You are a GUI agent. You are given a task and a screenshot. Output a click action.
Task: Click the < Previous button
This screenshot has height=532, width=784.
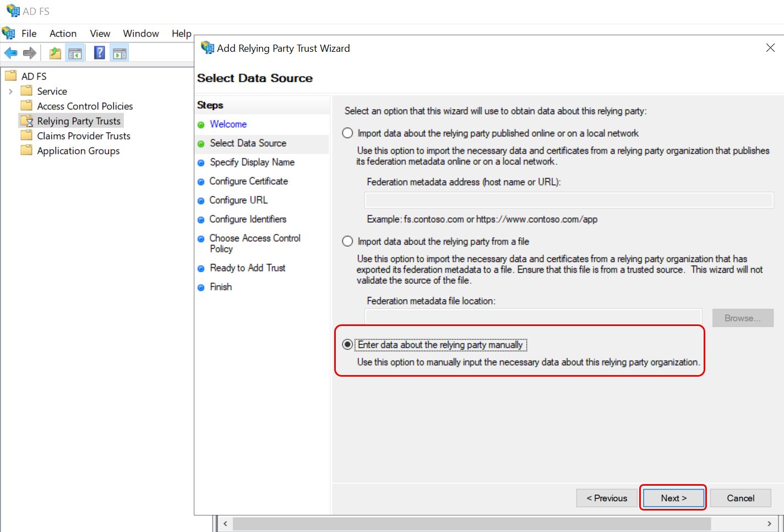coord(607,498)
